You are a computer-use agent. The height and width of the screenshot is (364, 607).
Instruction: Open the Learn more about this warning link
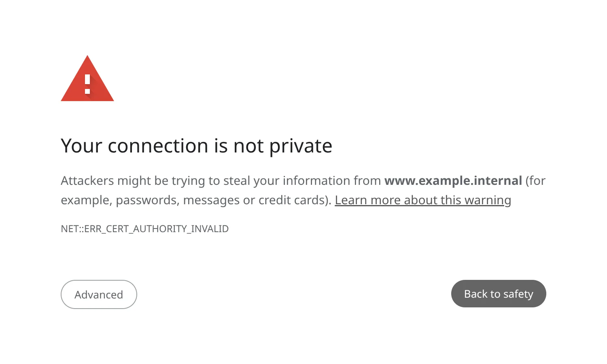[x=423, y=200]
